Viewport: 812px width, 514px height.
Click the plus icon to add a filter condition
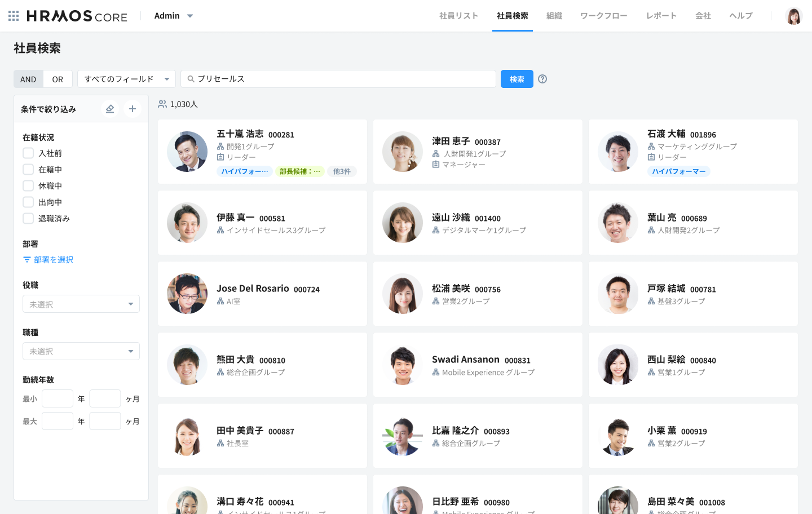[133, 108]
